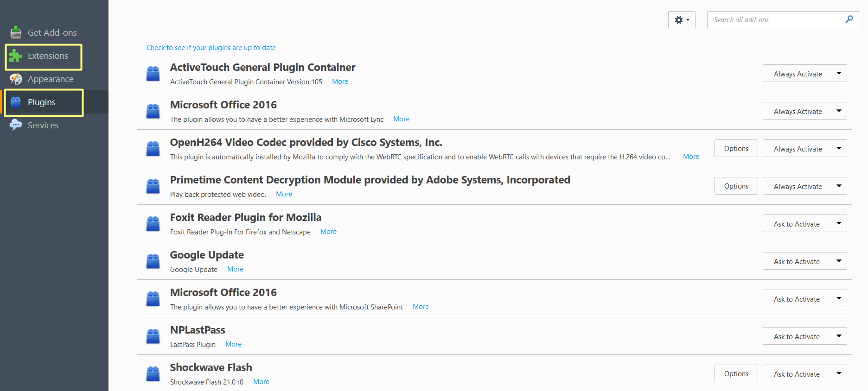This screenshot has height=391, width=868.
Task: Click Primetime Content Decryption Module title
Action: tap(370, 180)
